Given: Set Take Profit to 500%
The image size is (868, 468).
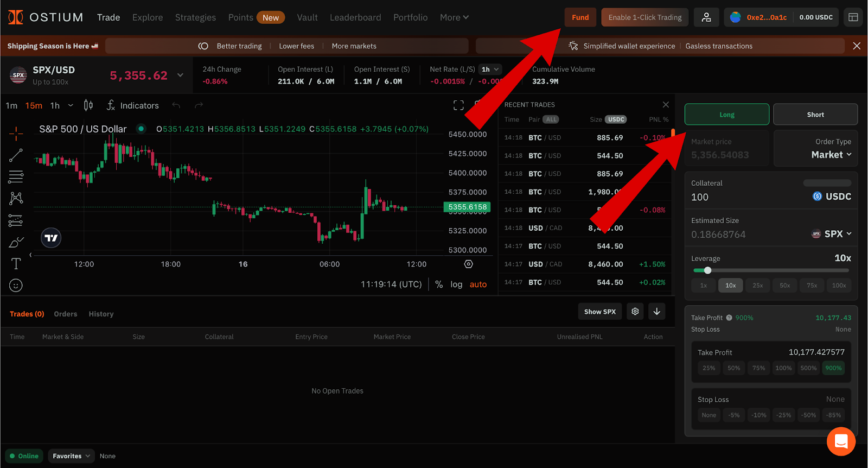Looking at the screenshot, I should pyautogui.click(x=808, y=368).
